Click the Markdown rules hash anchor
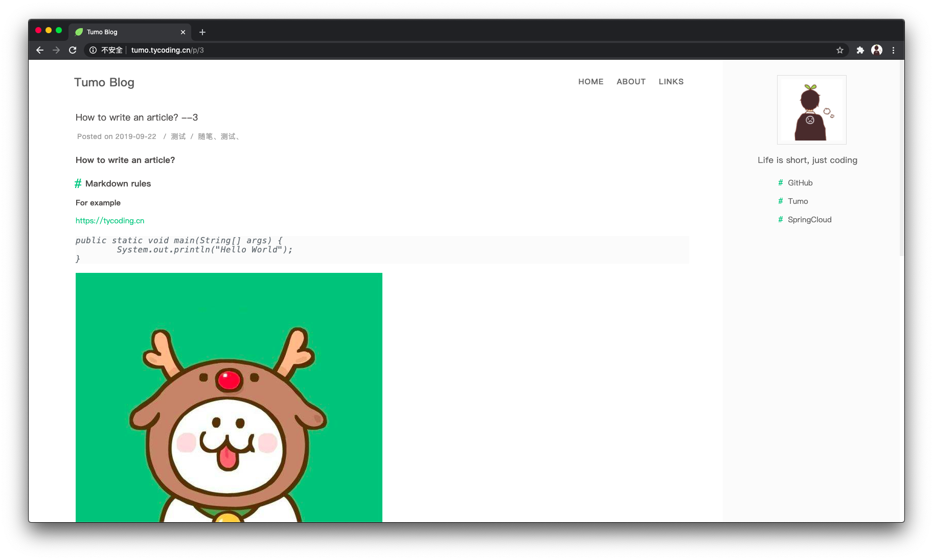The width and height of the screenshot is (933, 560). pos(78,183)
